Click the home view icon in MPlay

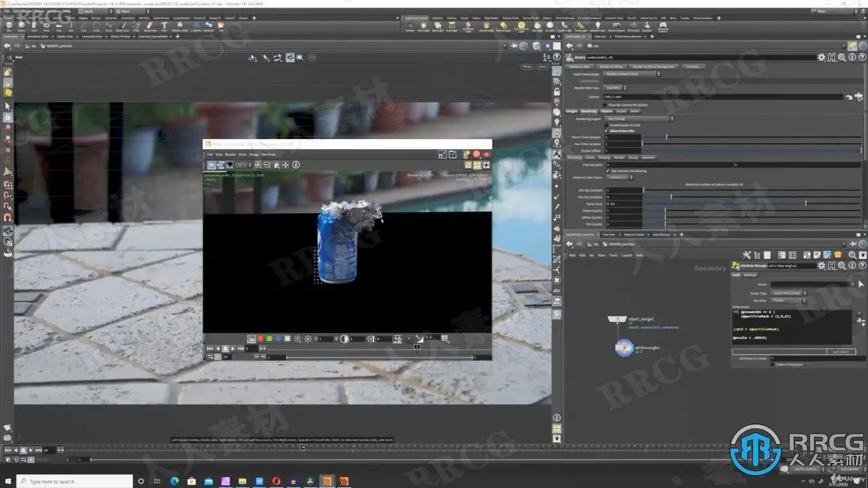coord(277,165)
